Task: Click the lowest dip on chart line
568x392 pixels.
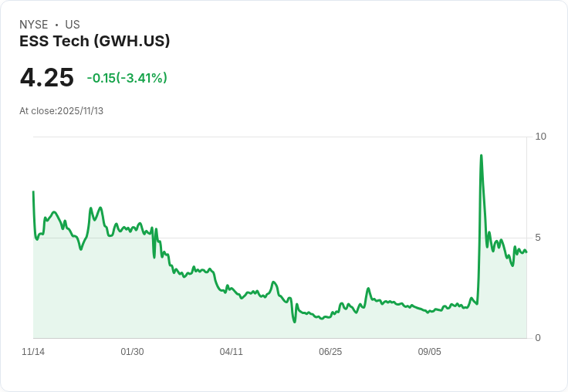Action: click(295, 322)
